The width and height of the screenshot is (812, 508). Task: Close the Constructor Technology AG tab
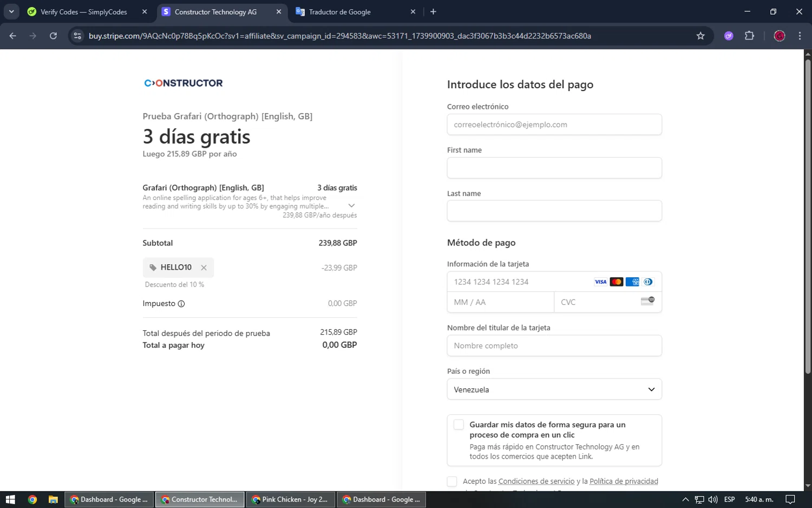click(279, 12)
